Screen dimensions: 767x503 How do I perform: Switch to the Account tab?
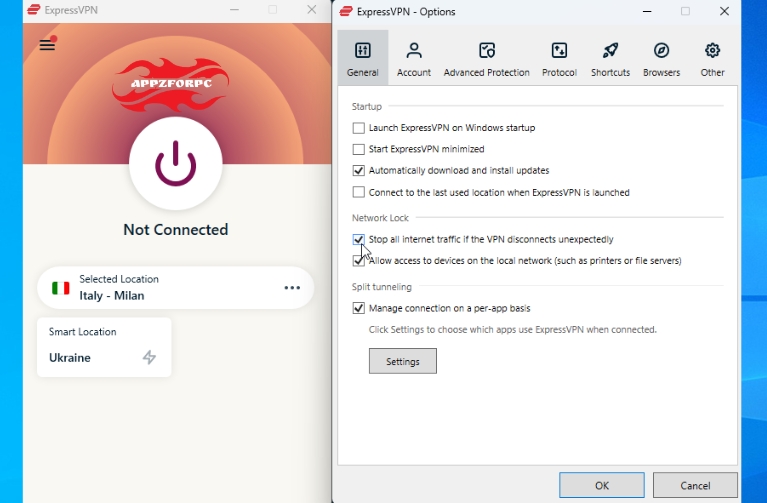tap(414, 58)
